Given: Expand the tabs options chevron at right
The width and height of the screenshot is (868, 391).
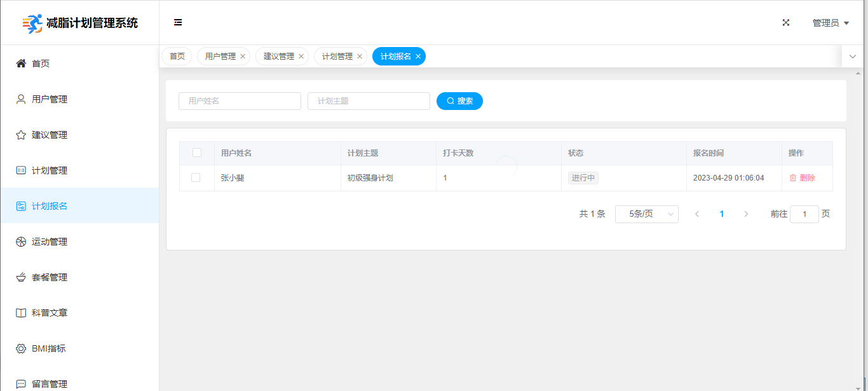Looking at the screenshot, I should coord(853,57).
